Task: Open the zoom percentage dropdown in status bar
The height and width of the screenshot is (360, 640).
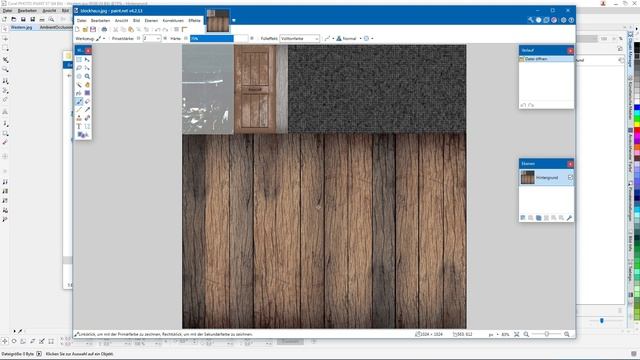Action: pyautogui.click(x=505, y=334)
